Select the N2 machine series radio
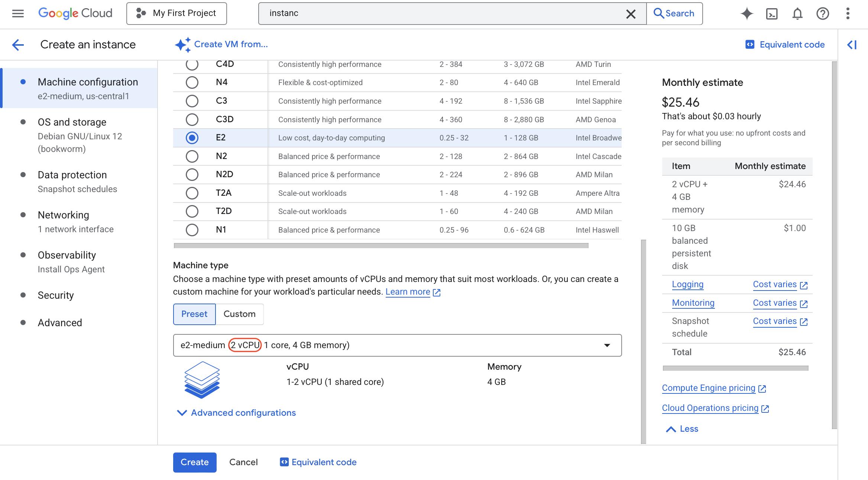868x480 pixels. [x=192, y=156]
